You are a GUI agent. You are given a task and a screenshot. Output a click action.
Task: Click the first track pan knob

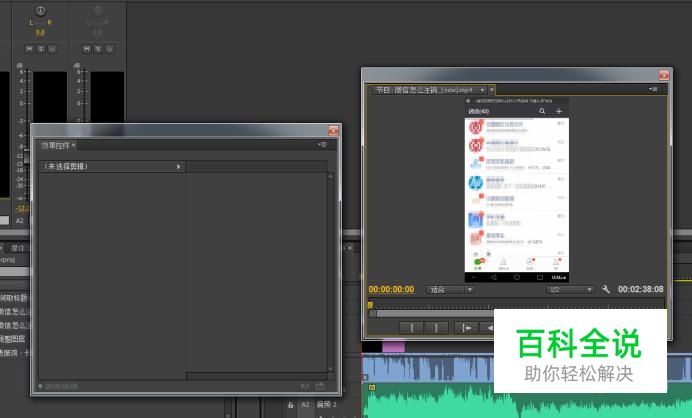40,10
